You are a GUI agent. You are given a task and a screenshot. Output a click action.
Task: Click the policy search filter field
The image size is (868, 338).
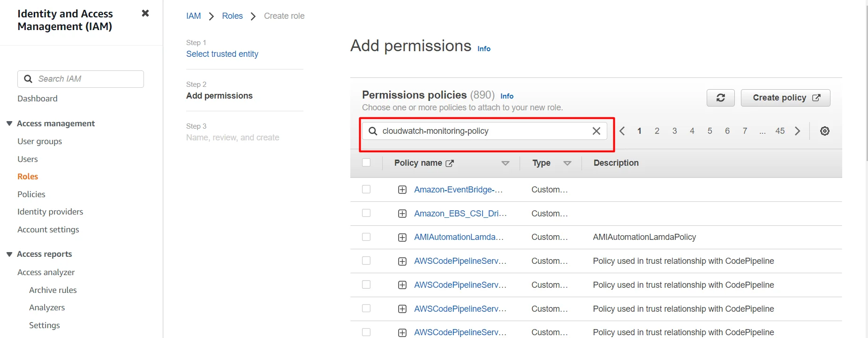coord(484,131)
